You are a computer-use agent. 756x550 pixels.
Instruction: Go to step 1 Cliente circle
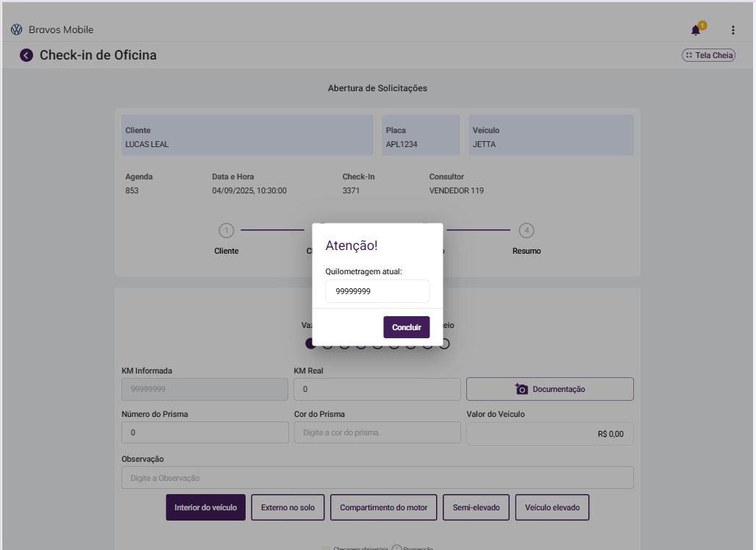[x=227, y=231]
